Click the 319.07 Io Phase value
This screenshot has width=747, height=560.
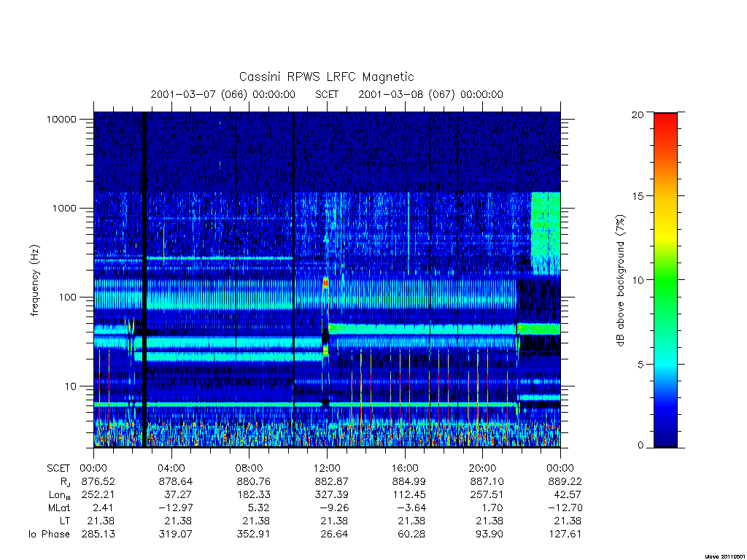pos(176,534)
